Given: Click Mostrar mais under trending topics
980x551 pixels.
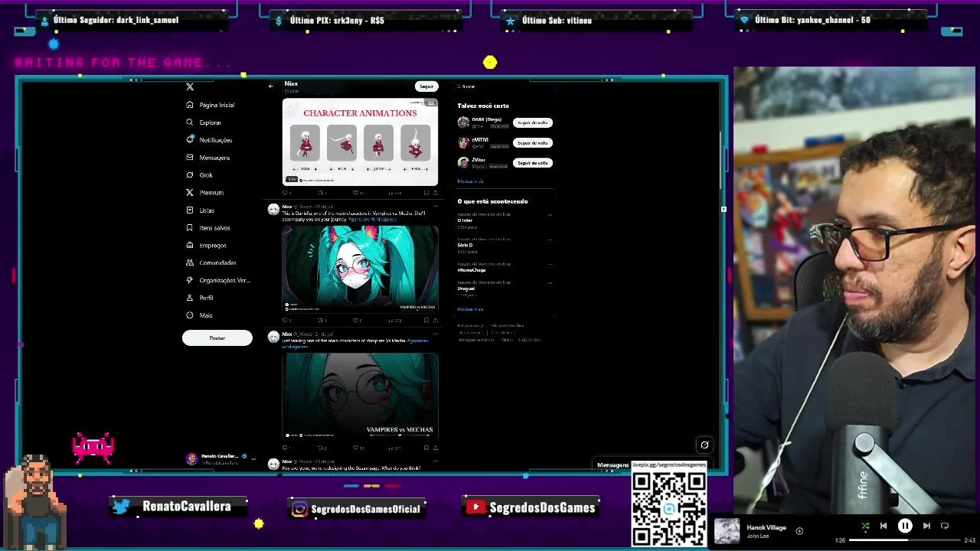Looking at the screenshot, I should (x=470, y=309).
